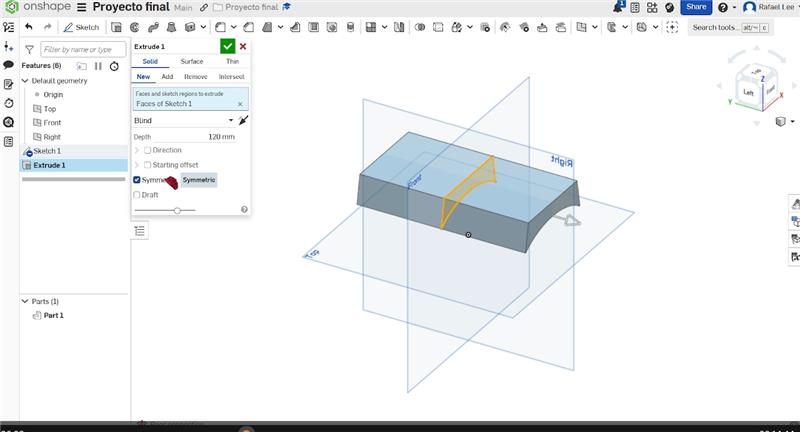Image resolution: width=800 pixels, height=432 pixels.
Task: Click the redo arrow in the toolbar
Action: (47, 27)
